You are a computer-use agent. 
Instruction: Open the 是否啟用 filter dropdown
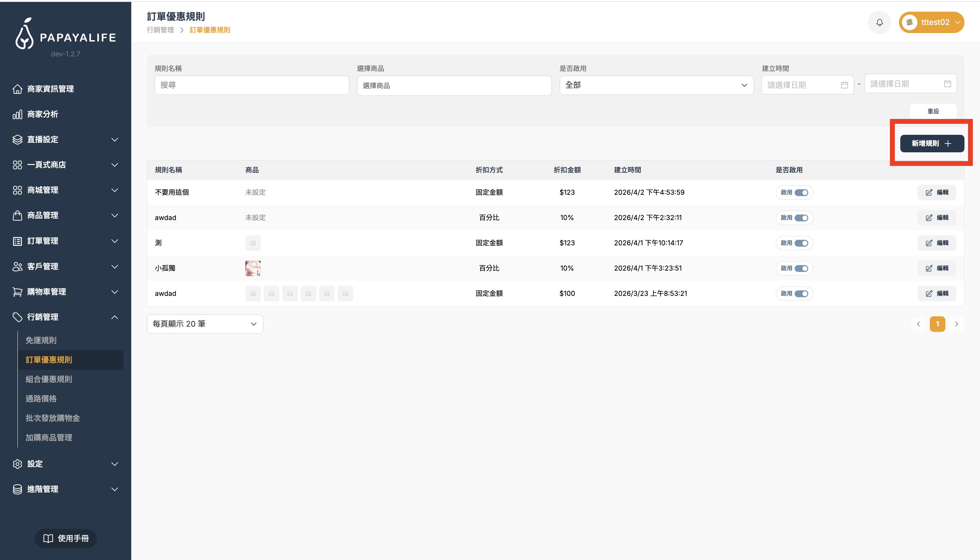pyautogui.click(x=656, y=85)
